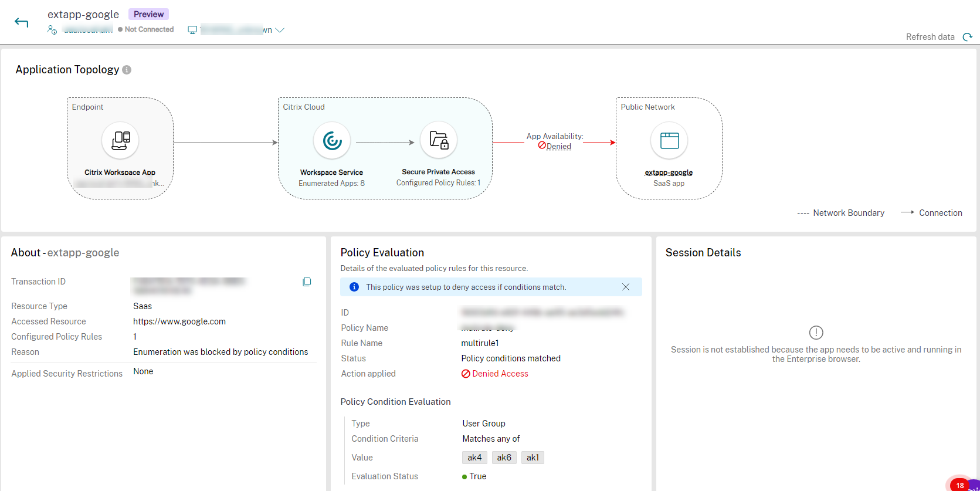This screenshot has height=491, width=980.
Task: Copy the Transaction ID with copy icon
Action: [x=307, y=282]
